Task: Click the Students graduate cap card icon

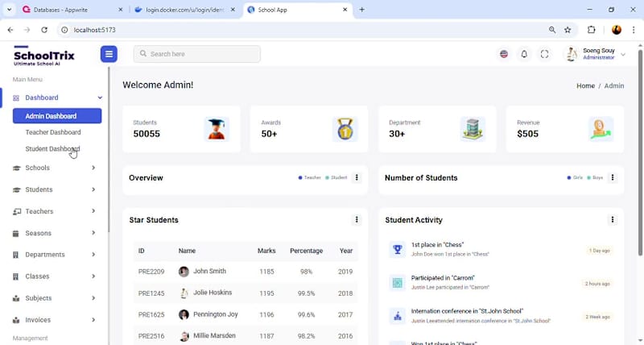Action: 217,129
